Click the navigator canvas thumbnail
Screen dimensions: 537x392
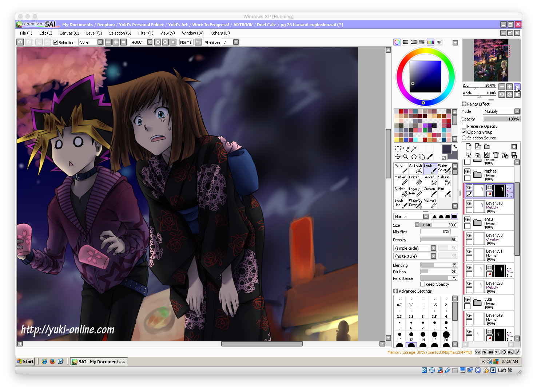click(491, 60)
